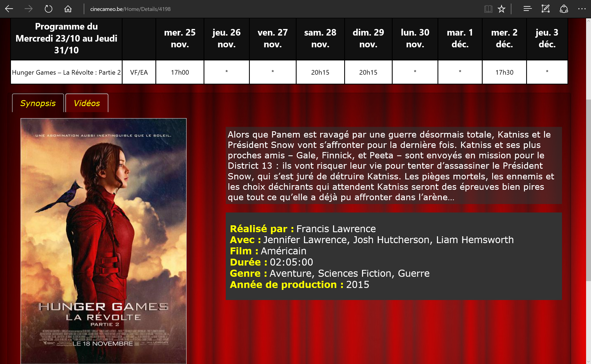Click the browser forward arrow
Image resolution: width=591 pixels, height=364 pixels.
point(28,9)
